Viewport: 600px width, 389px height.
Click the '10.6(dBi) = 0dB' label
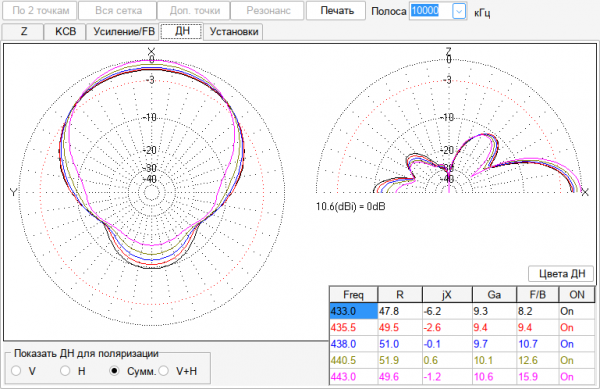click(351, 207)
